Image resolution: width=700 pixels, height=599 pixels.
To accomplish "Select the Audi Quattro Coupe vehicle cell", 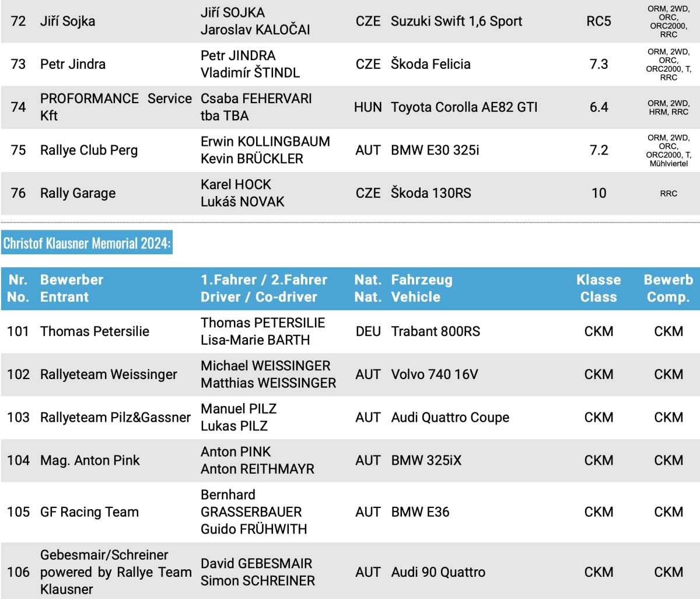I will tap(450, 418).
